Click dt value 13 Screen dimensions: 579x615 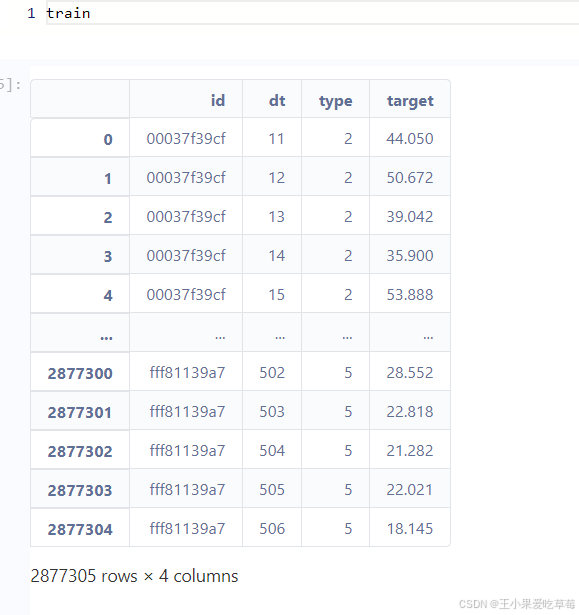pos(277,217)
